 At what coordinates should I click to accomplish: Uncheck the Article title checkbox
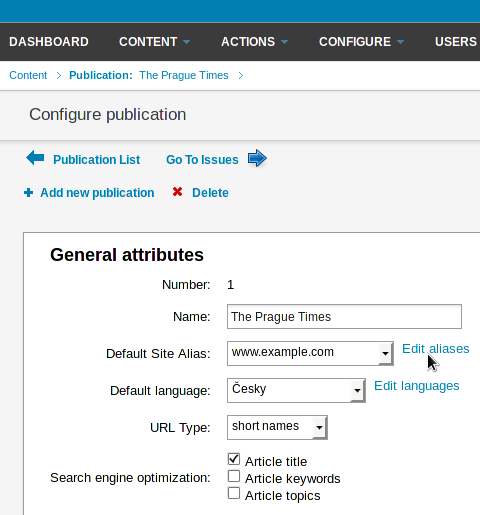click(x=234, y=459)
